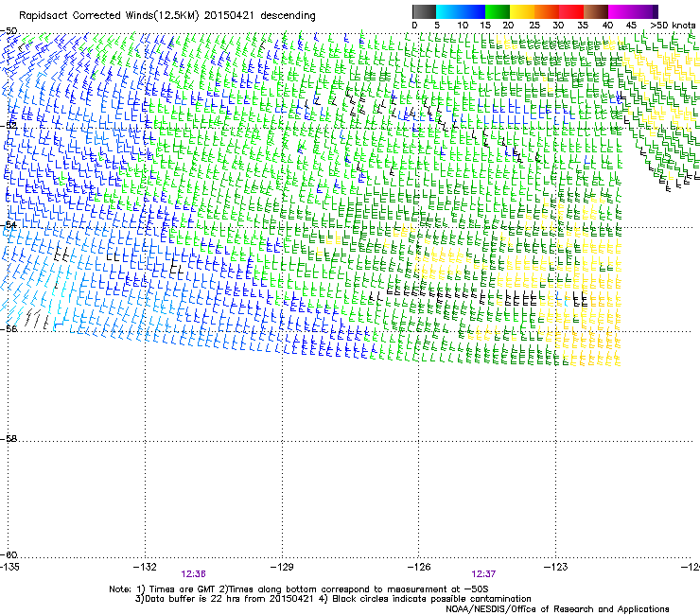Click legend tick label '10'

463,26
